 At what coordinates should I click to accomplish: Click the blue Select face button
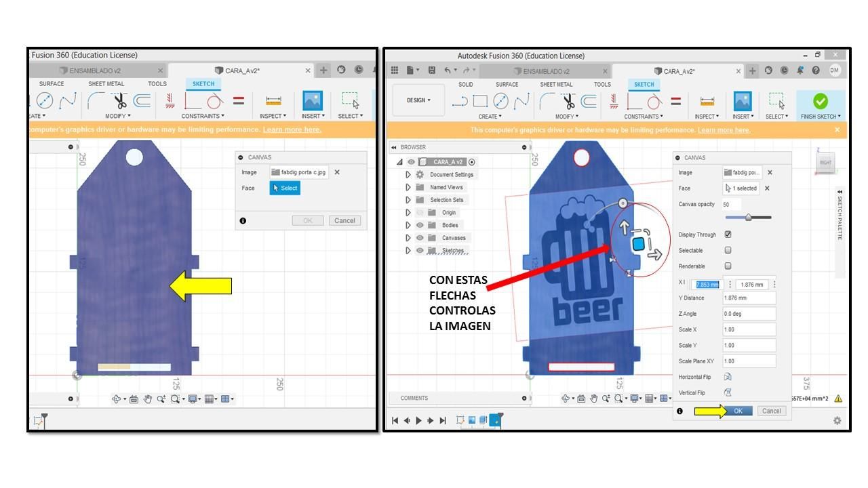[x=285, y=188]
